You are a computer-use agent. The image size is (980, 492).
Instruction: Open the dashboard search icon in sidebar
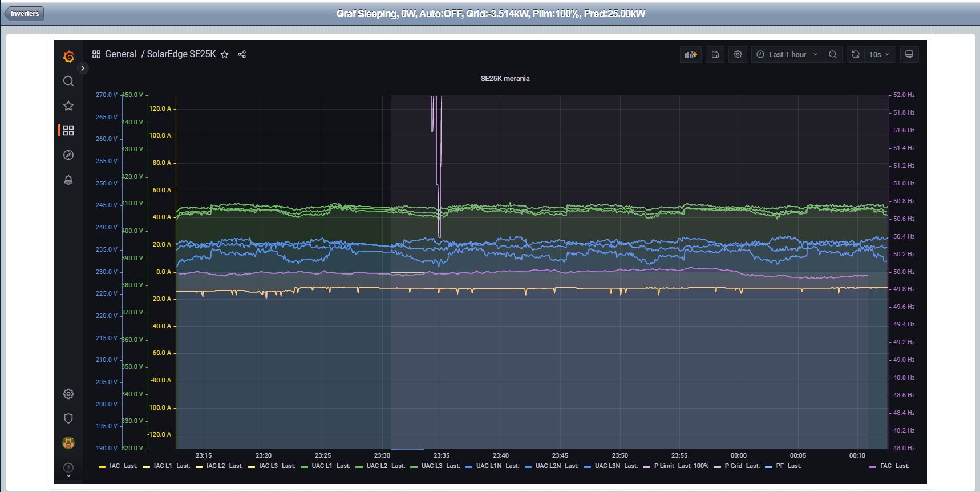click(x=68, y=81)
